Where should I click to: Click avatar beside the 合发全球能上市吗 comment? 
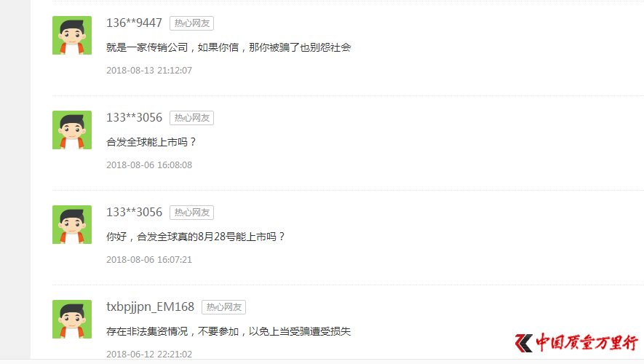tap(72, 130)
